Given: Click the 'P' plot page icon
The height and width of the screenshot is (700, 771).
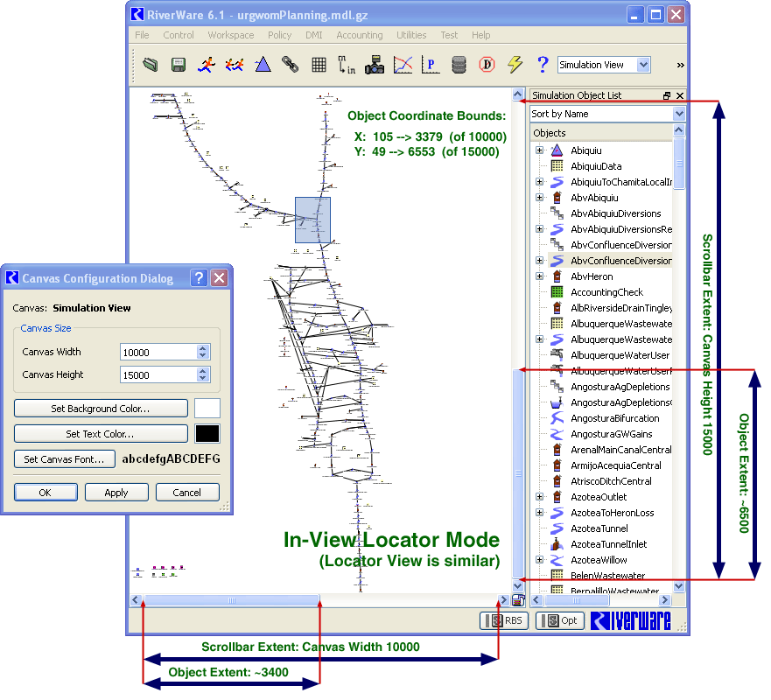Looking at the screenshot, I should (431, 65).
